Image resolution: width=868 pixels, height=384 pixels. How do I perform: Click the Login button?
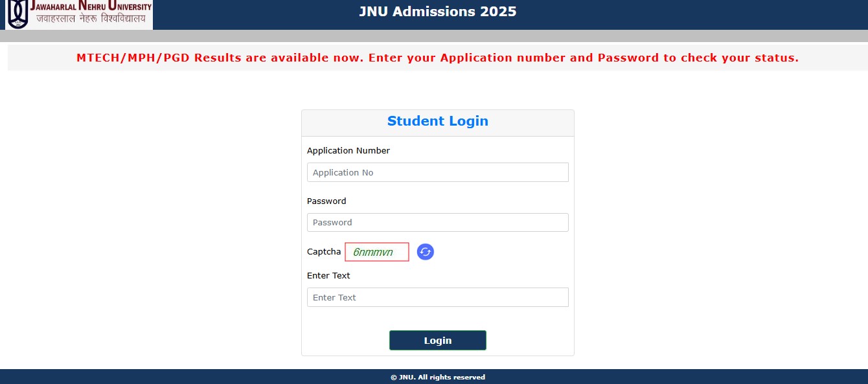[x=437, y=340]
